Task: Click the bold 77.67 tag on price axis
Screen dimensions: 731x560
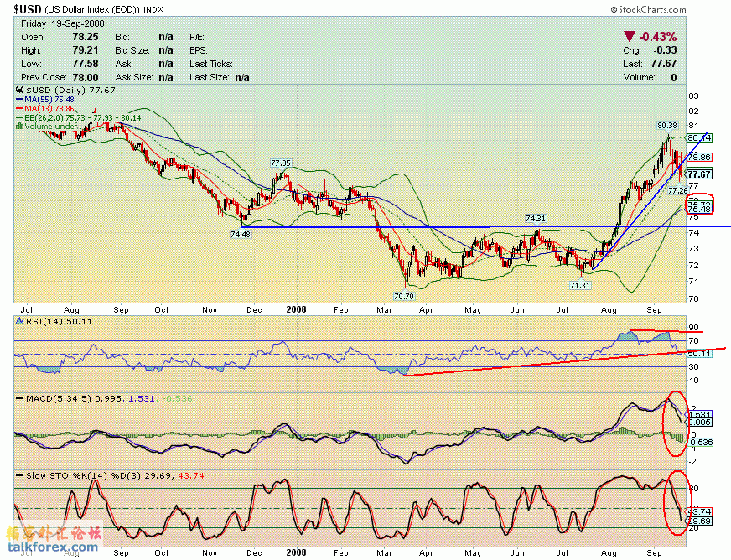Action: click(x=699, y=174)
